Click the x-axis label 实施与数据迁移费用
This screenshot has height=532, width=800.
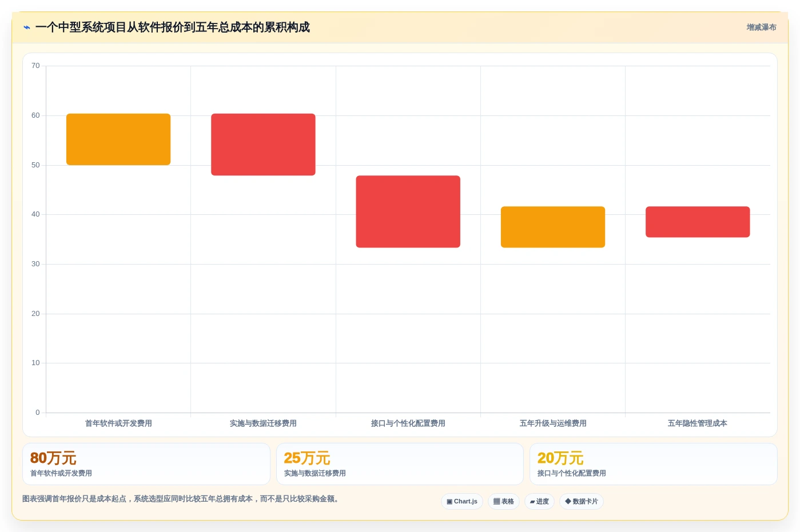(263, 423)
